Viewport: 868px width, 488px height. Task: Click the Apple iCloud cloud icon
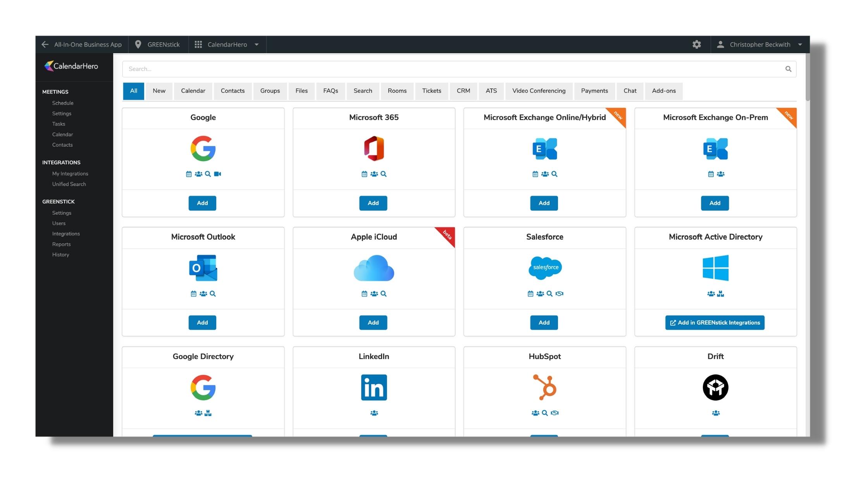point(374,268)
